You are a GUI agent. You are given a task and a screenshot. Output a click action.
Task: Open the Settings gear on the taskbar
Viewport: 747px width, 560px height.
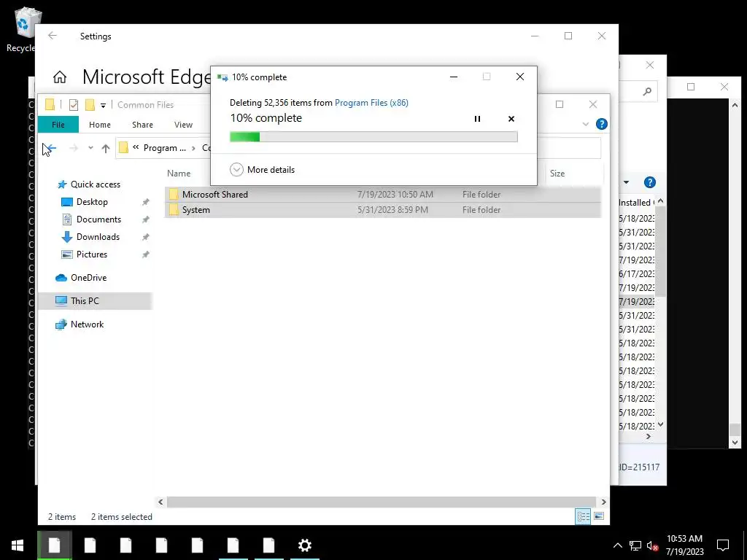click(304, 545)
